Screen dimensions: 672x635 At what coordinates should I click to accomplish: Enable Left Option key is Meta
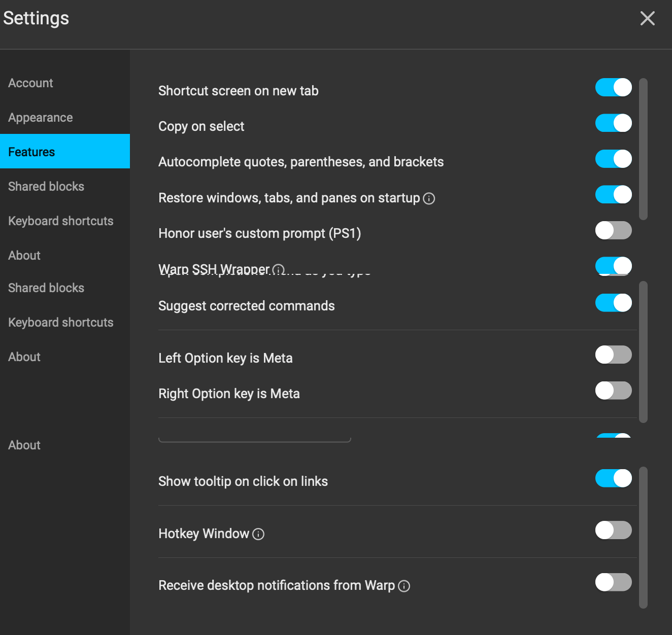pyautogui.click(x=613, y=355)
